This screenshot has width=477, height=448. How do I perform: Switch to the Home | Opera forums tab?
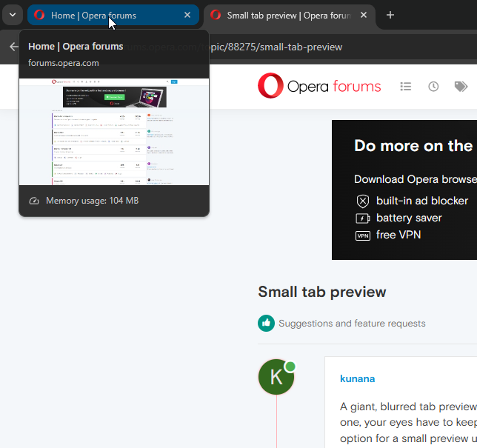(113, 15)
